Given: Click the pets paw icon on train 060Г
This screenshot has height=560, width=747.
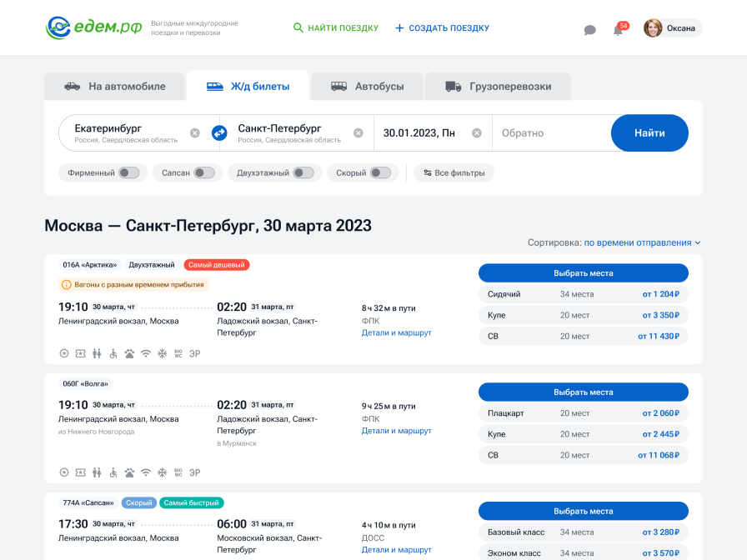Looking at the screenshot, I should [x=129, y=472].
